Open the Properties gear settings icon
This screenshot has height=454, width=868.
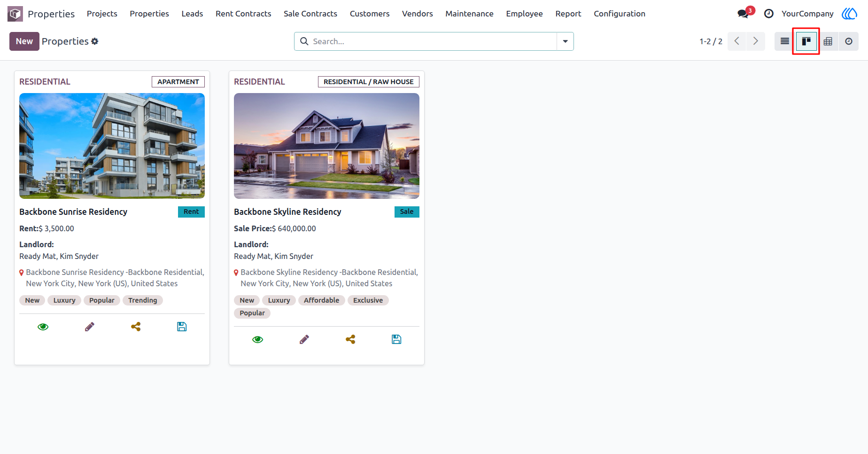pyautogui.click(x=95, y=41)
